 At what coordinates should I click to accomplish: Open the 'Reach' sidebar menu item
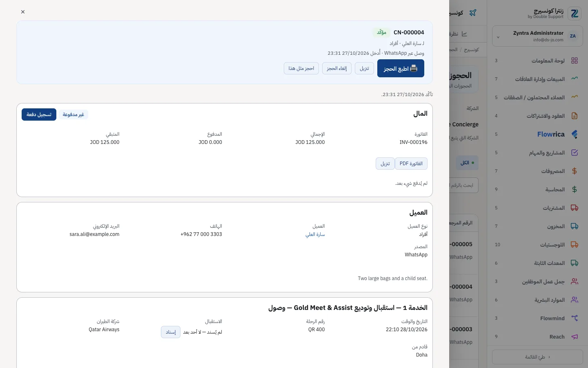pyautogui.click(x=537, y=337)
